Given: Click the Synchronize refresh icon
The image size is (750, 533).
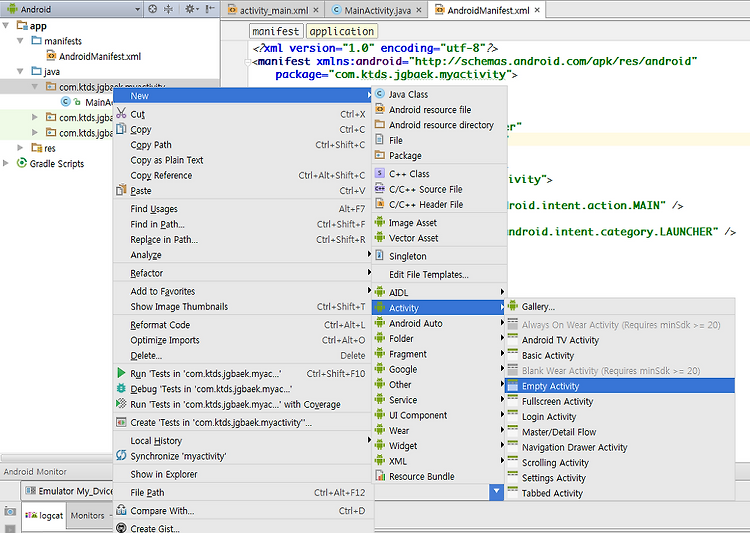Looking at the screenshot, I should pos(121,455).
